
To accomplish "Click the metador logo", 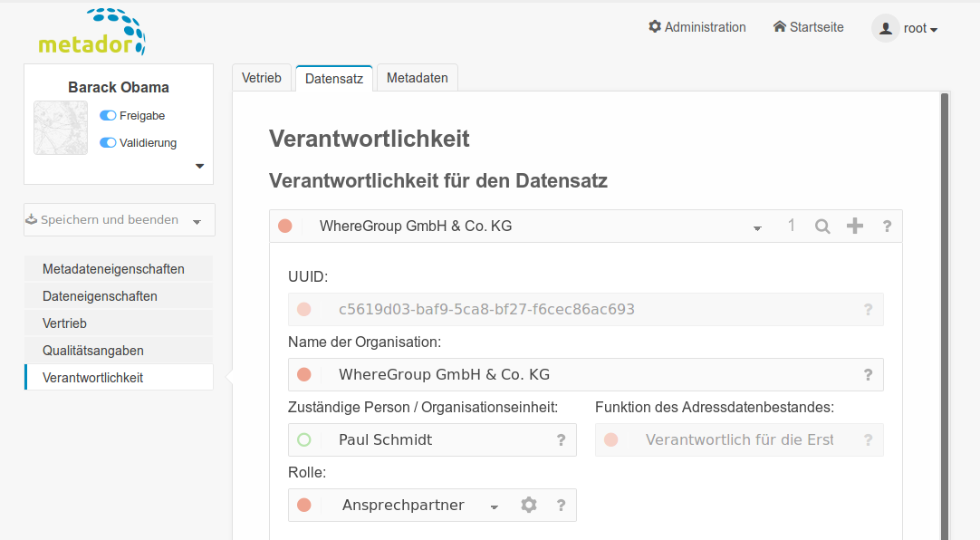I will [91, 31].
